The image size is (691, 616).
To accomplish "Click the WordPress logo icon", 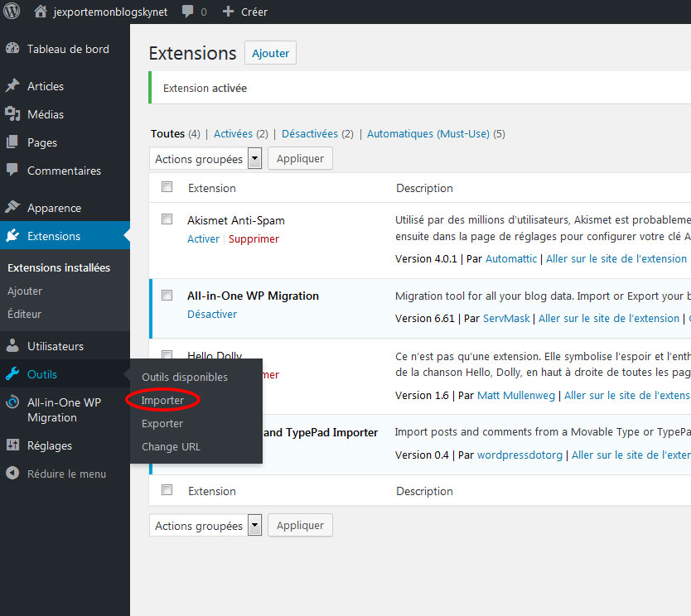I will (x=12, y=11).
